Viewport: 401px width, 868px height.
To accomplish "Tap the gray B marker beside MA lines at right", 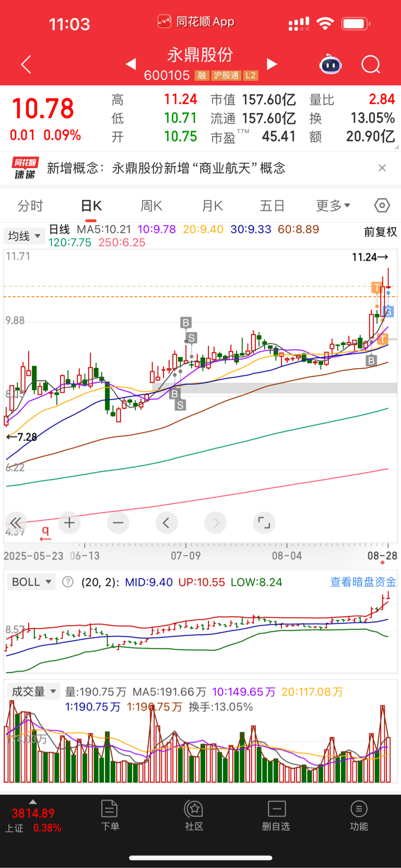I will pos(371,360).
